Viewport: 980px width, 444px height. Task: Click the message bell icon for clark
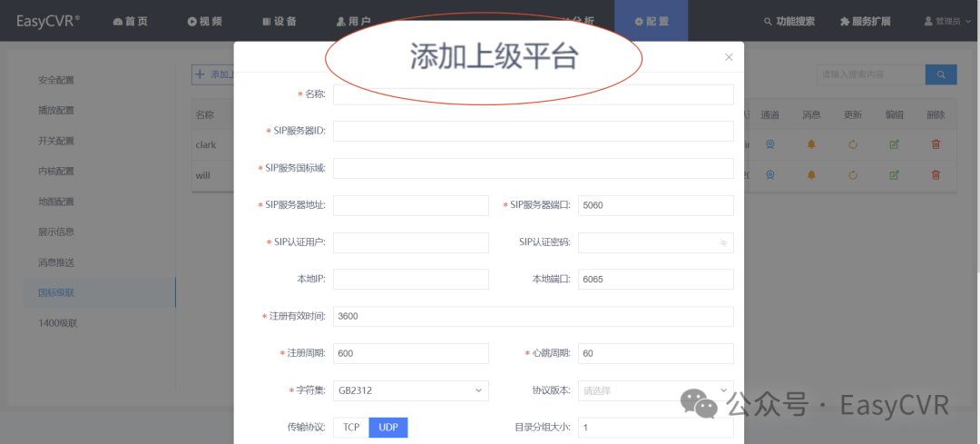pyautogui.click(x=811, y=144)
